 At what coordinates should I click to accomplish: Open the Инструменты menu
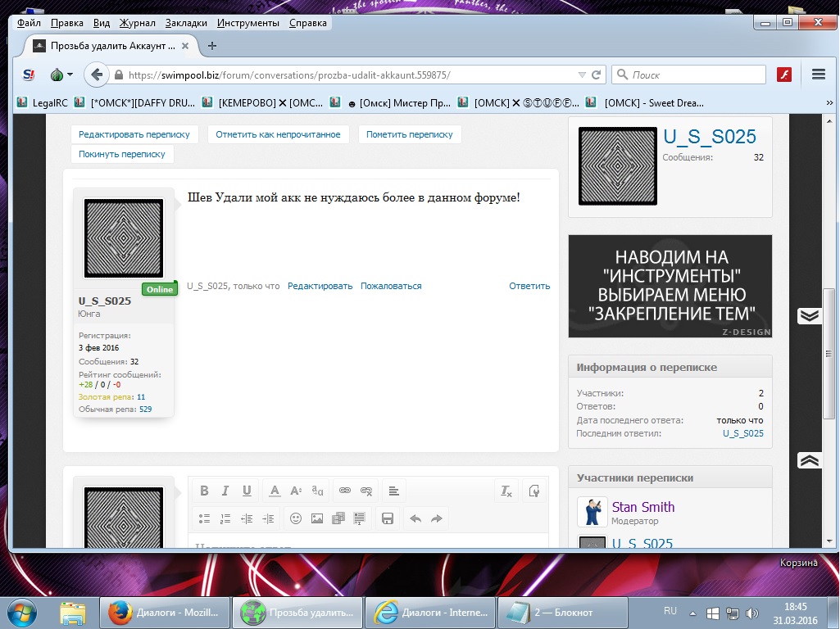tap(248, 23)
